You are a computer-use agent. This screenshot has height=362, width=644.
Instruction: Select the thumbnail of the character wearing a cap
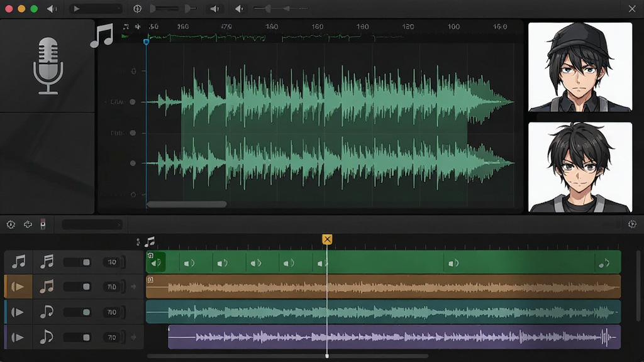click(x=580, y=67)
